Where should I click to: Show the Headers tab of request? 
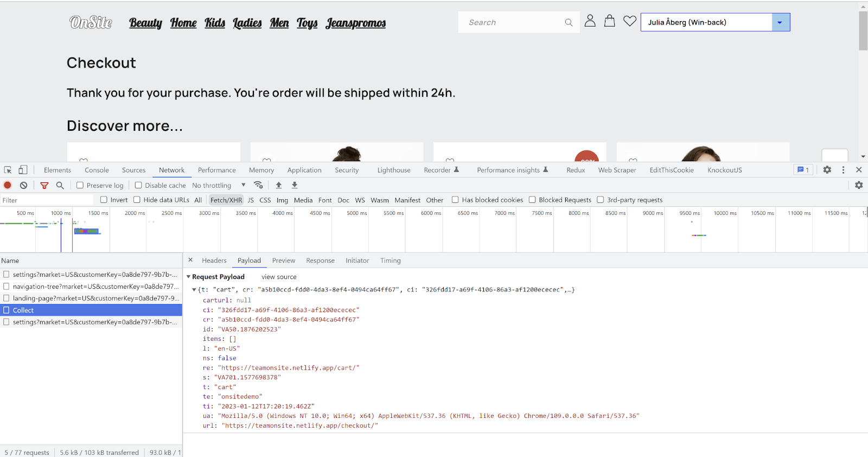(214, 261)
